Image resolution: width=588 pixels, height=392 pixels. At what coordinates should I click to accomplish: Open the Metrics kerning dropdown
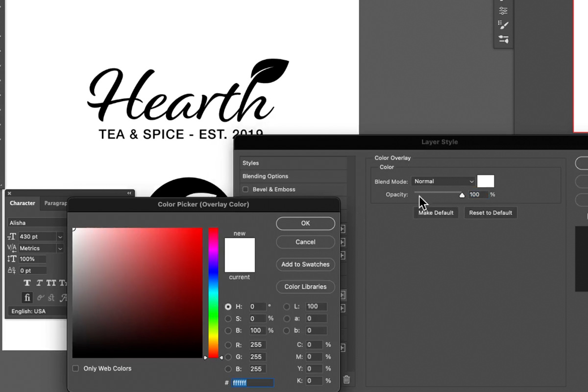click(60, 248)
